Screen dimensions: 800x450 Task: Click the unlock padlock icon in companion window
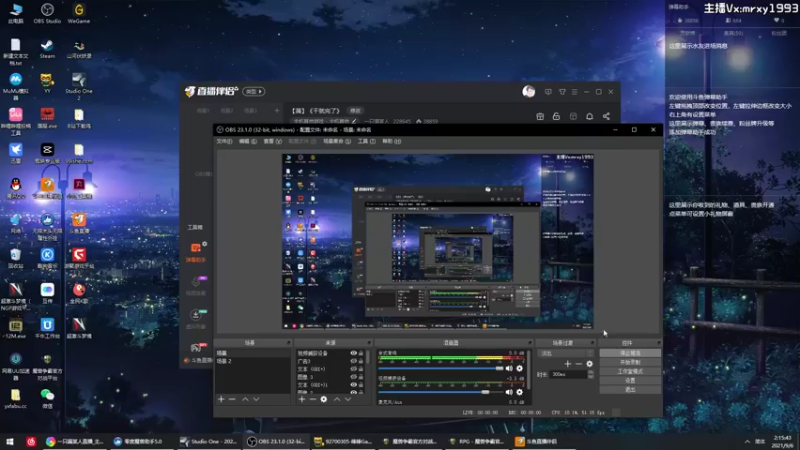pyautogui.click(x=556, y=116)
